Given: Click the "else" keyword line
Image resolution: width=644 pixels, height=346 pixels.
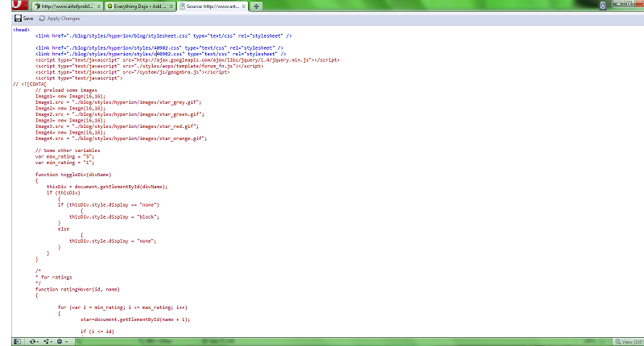Looking at the screenshot, I should point(64,229).
